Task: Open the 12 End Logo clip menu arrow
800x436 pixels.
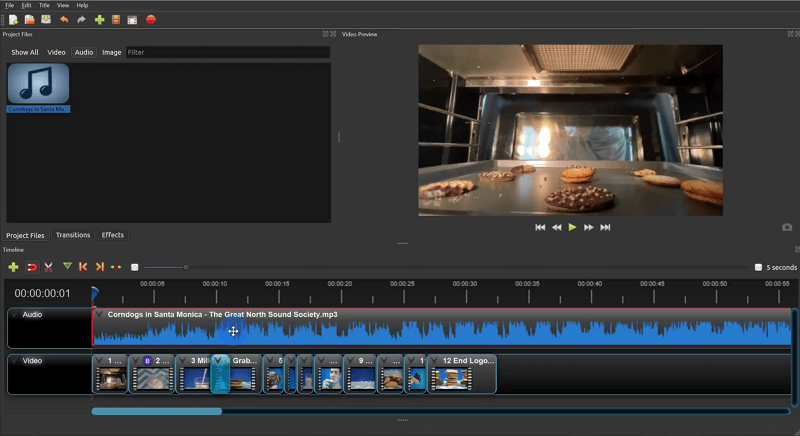Action: pyautogui.click(x=434, y=361)
